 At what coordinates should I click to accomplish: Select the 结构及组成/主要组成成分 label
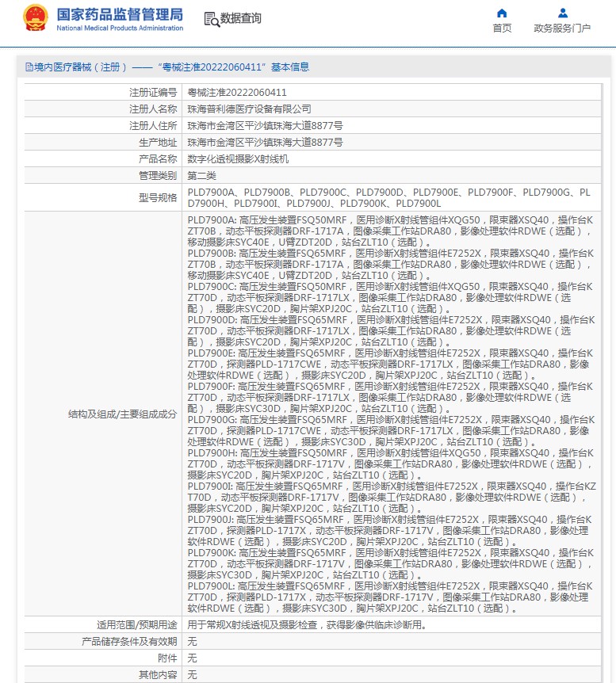tap(122, 414)
